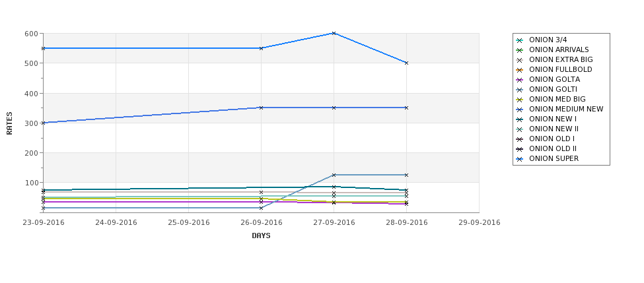The width and height of the screenshot is (644, 283).
Task: Select the ONION EXTRA BIG legend label
Action: pyautogui.click(x=561, y=60)
